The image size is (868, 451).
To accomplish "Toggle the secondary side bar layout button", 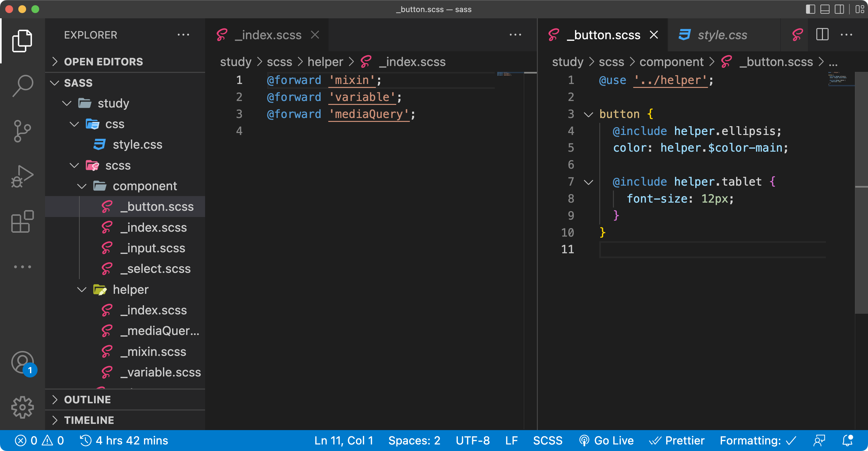I will (x=839, y=9).
